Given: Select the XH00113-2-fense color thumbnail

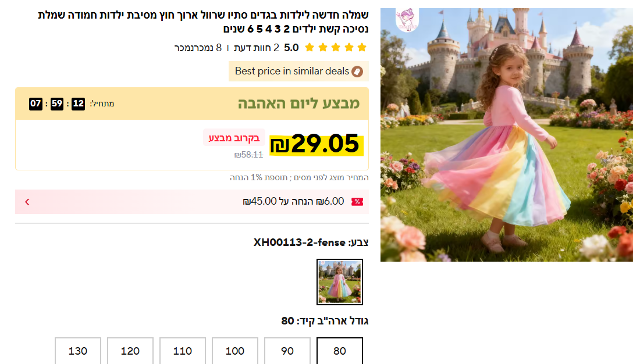Looking at the screenshot, I should (x=340, y=281).
